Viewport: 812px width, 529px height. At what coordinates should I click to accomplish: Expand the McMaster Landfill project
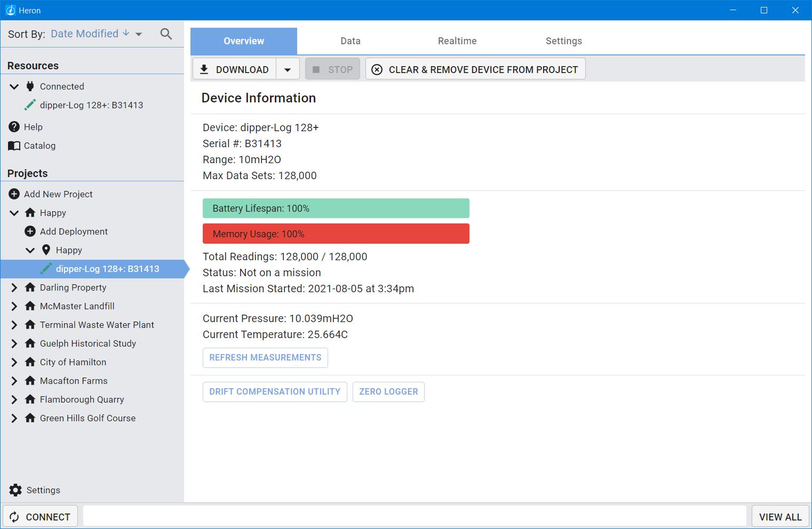tap(14, 306)
